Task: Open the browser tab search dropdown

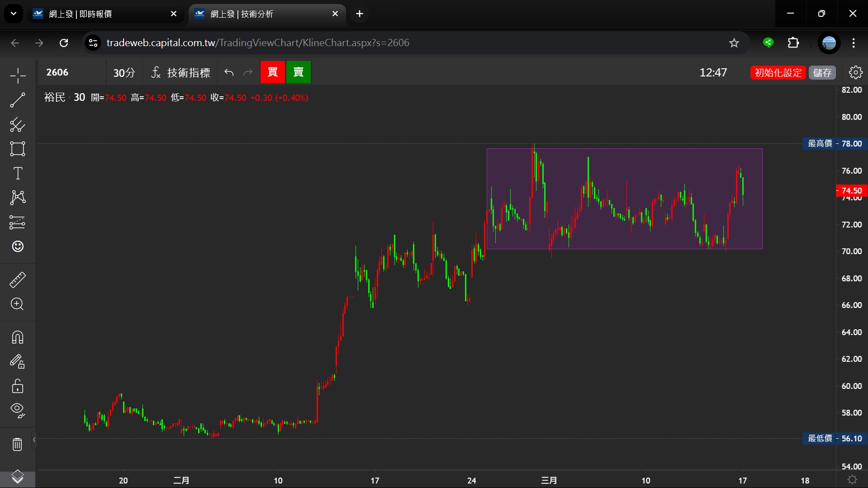Action: point(14,14)
